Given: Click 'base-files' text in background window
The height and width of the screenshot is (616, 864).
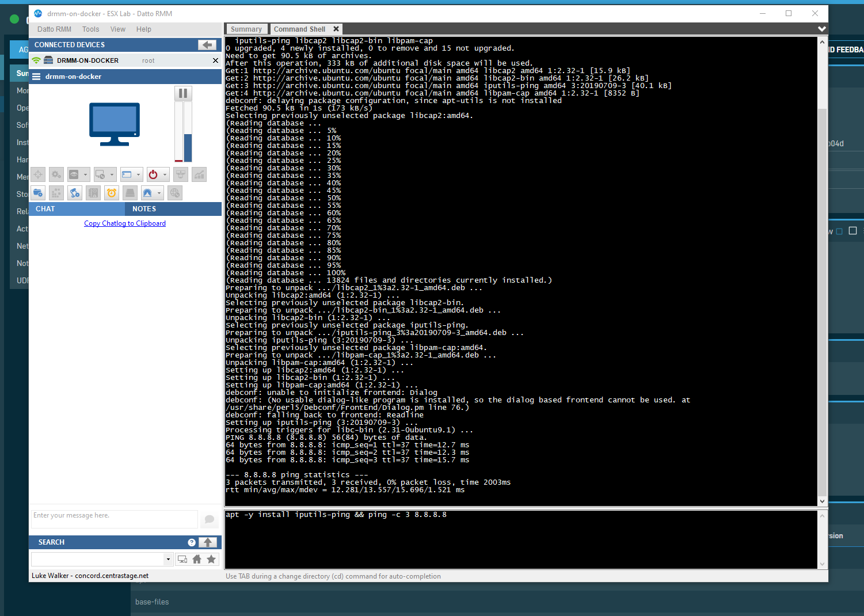Looking at the screenshot, I should click(152, 602).
